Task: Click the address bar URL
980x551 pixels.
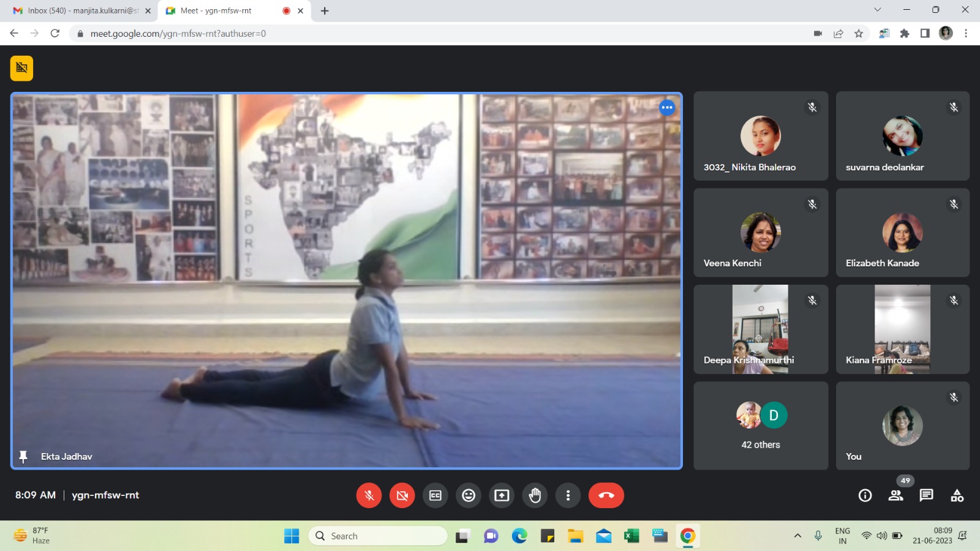Action: click(178, 34)
